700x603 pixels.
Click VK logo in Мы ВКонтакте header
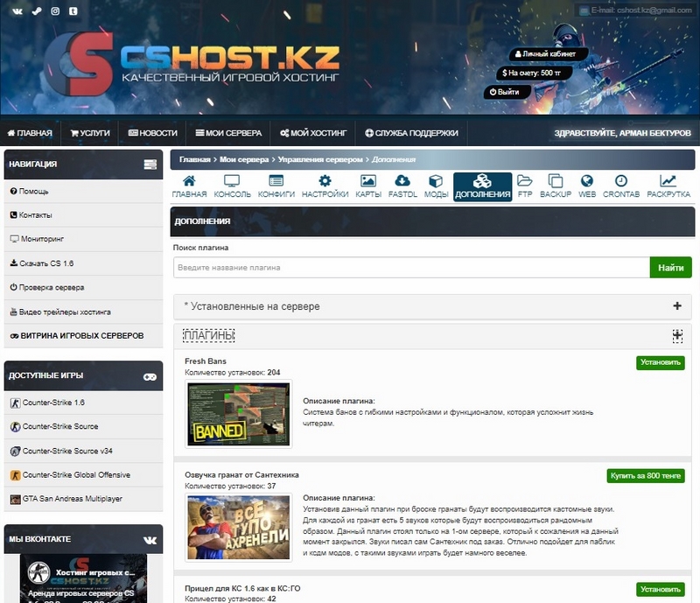pos(150,540)
